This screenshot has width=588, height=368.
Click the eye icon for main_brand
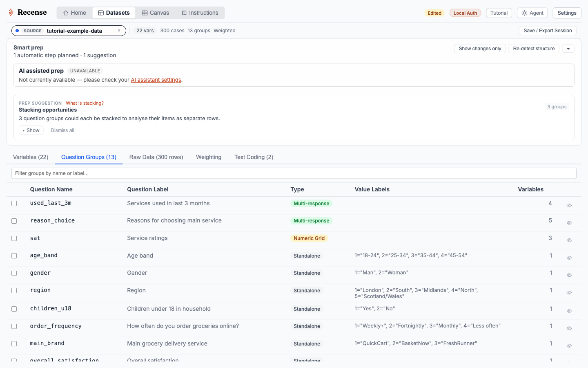(569, 346)
